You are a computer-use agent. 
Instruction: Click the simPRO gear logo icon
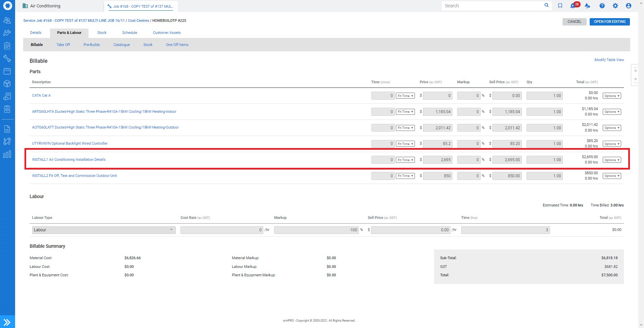point(7,6)
